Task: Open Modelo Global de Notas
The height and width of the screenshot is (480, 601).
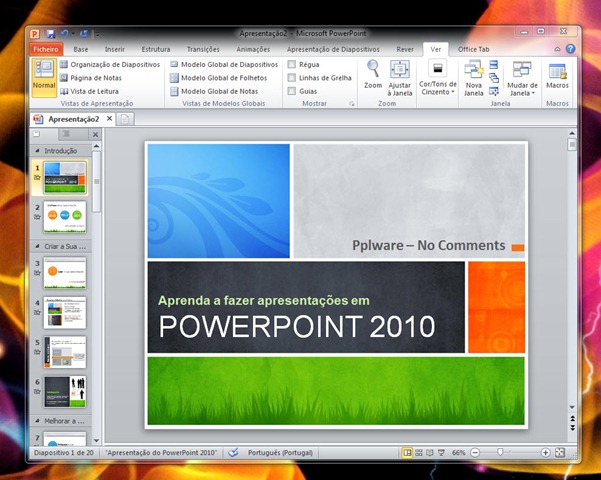Action: point(214,91)
